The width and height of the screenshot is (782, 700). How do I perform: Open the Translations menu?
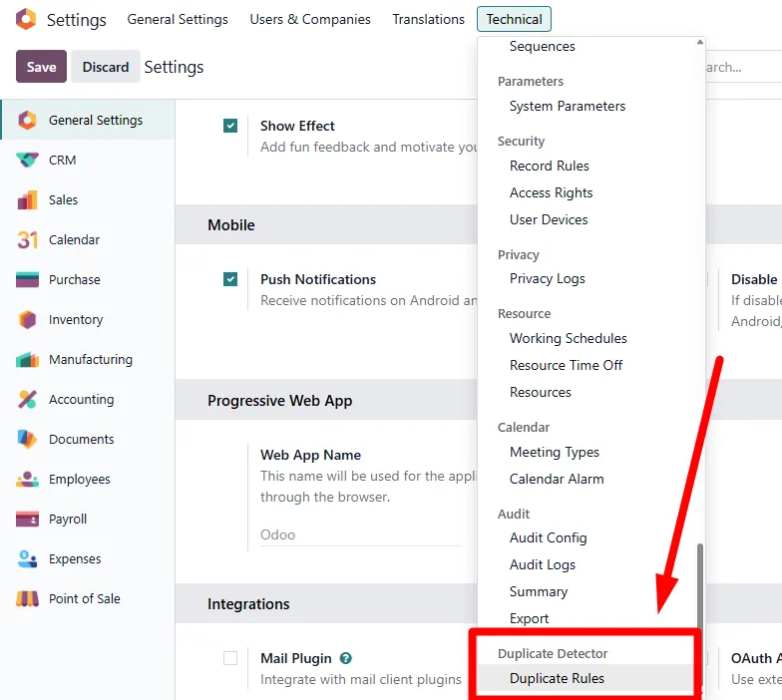(x=429, y=19)
